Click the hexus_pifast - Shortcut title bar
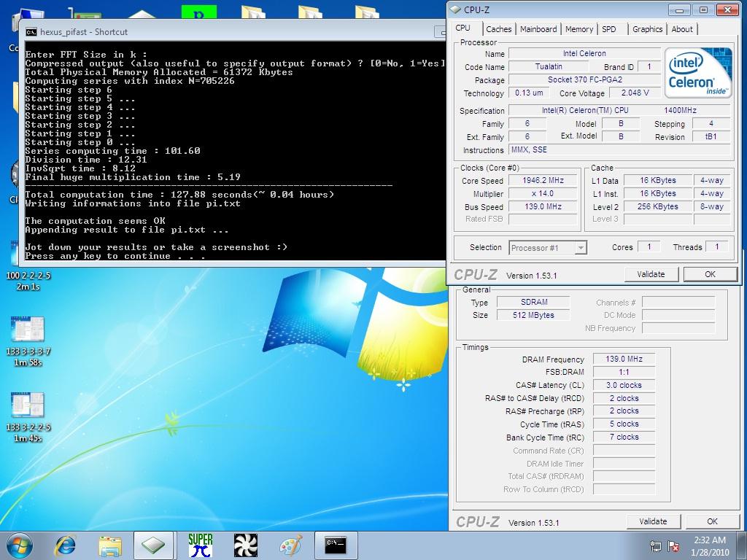The image size is (747, 560). 233,32
